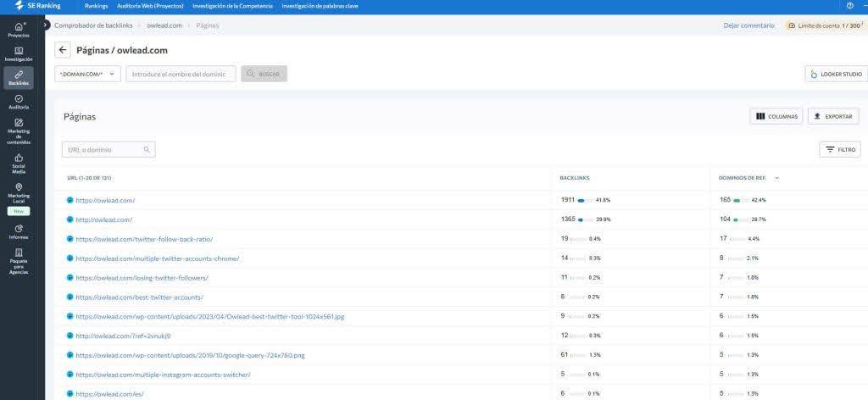Click backlinks count 1365
Image resolution: width=868 pixels, height=400 pixels.
568,219
